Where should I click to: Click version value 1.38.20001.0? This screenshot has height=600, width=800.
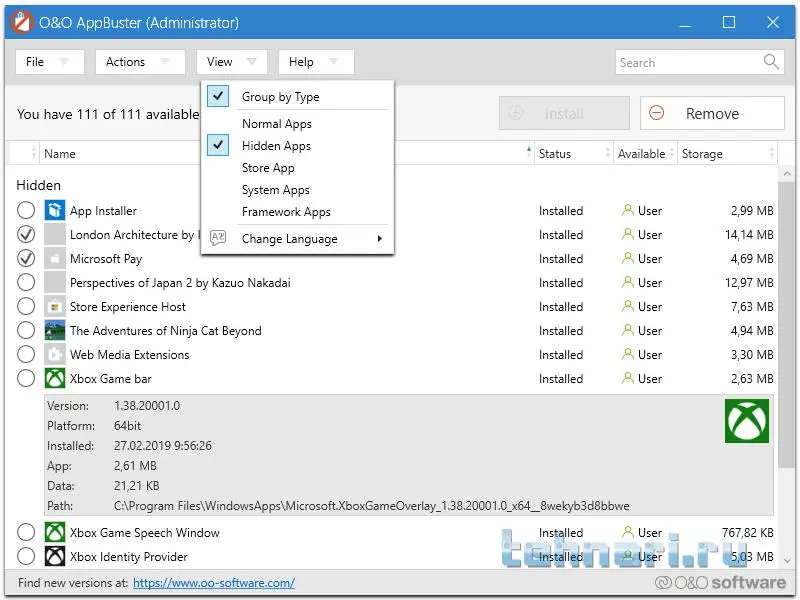pos(147,406)
